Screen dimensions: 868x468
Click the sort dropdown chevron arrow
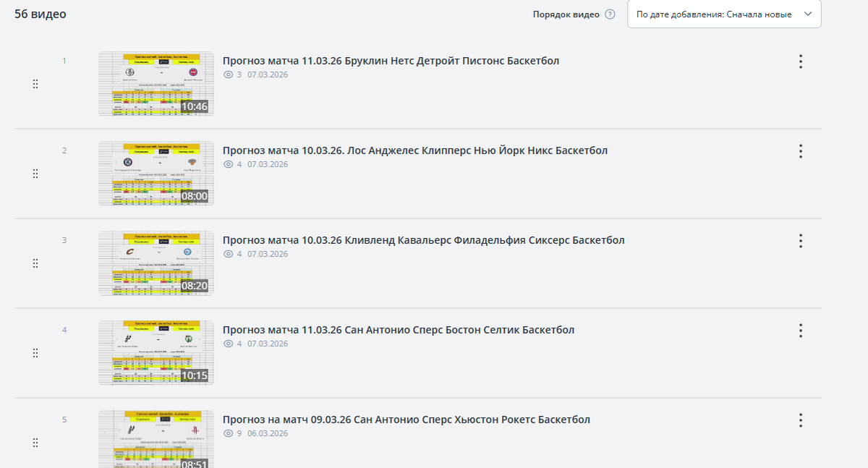point(808,14)
